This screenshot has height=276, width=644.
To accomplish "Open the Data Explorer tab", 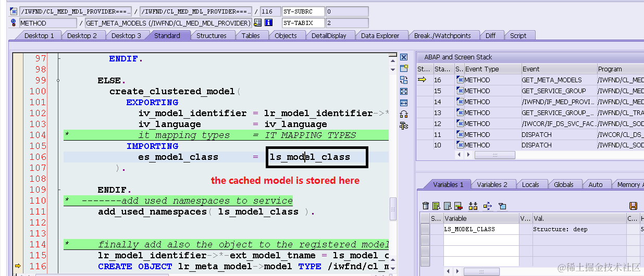I will pos(380,35).
